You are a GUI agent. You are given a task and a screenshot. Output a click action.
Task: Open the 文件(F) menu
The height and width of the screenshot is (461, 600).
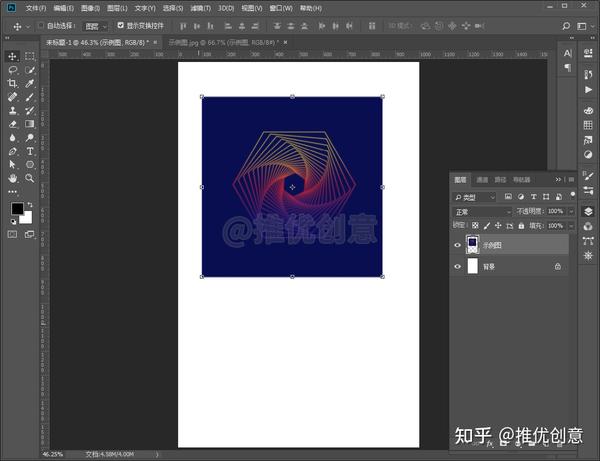36,8
